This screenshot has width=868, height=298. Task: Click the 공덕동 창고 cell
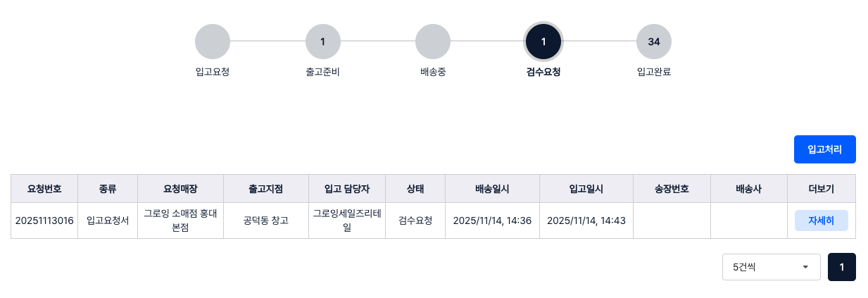(265, 221)
